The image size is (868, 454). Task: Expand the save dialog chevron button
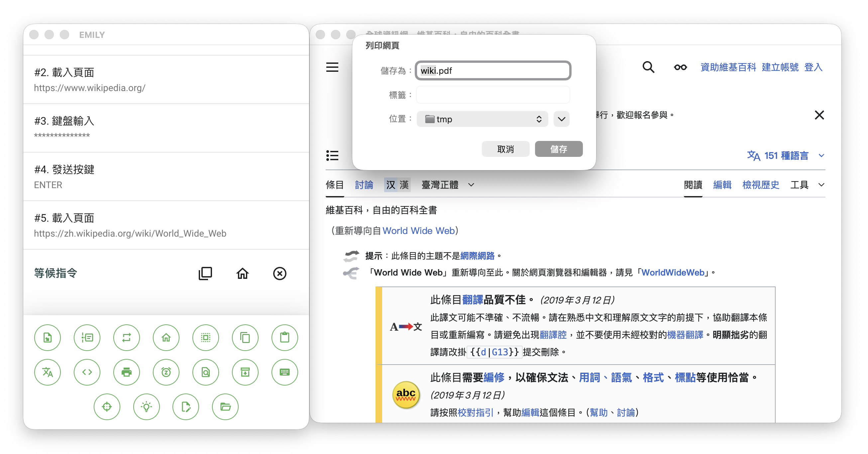(561, 119)
